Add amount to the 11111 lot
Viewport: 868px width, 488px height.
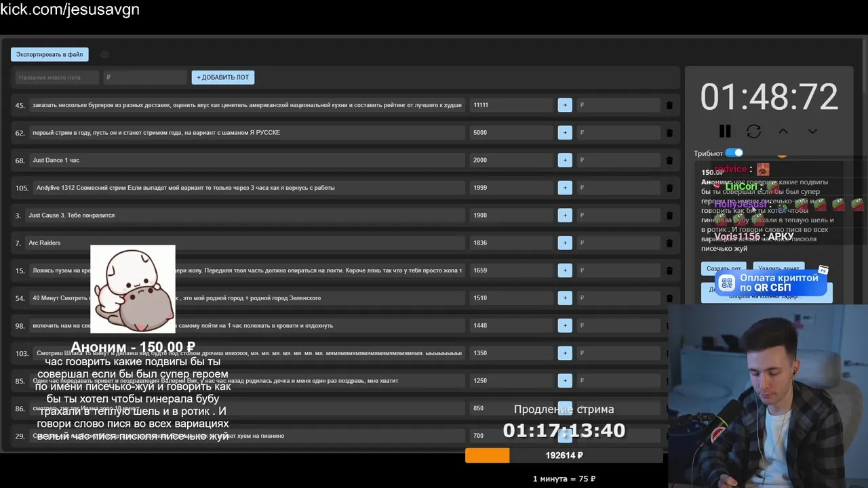(565, 105)
